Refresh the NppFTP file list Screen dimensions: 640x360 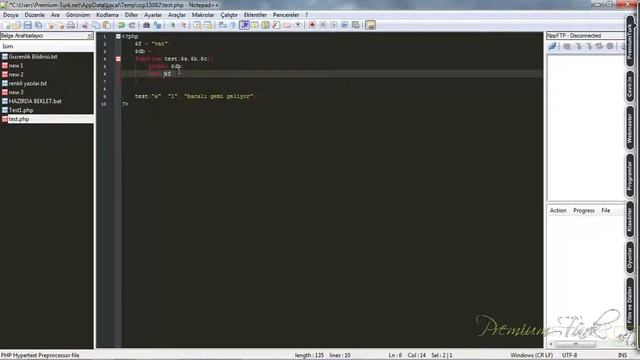599,46
